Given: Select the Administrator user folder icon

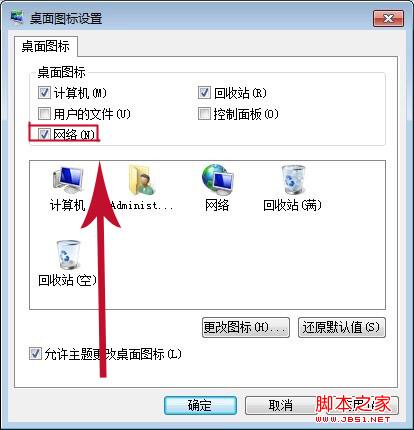Looking at the screenshot, I should (x=142, y=180).
